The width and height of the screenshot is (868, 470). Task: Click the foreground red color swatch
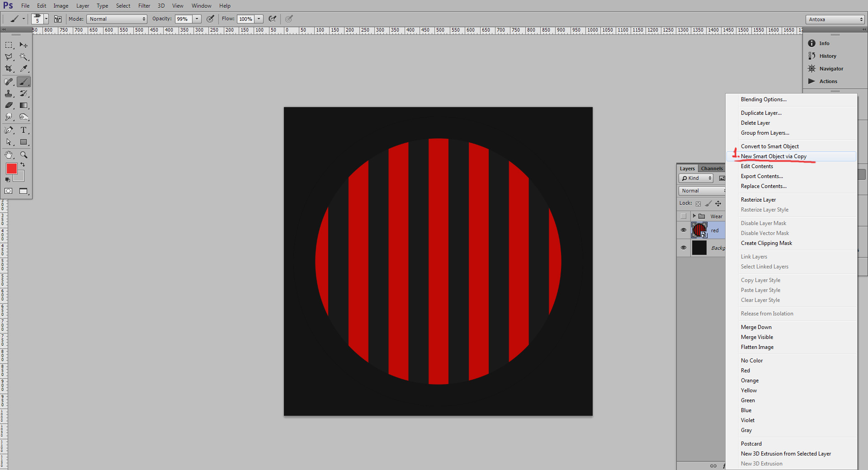pyautogui.click(x=12, y=169)
